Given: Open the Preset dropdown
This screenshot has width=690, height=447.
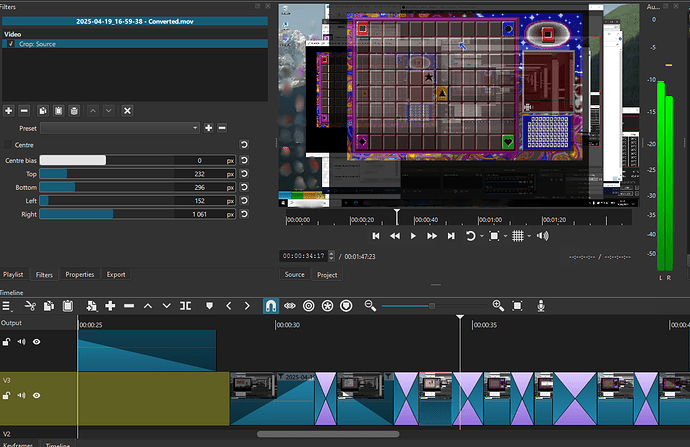Looking at the screenshot, I should point(120,128).
